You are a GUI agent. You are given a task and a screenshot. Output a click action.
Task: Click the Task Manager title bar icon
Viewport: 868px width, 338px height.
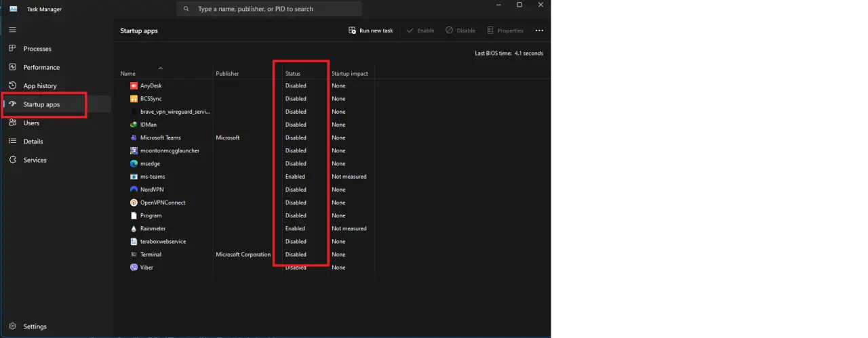(13, 9)
